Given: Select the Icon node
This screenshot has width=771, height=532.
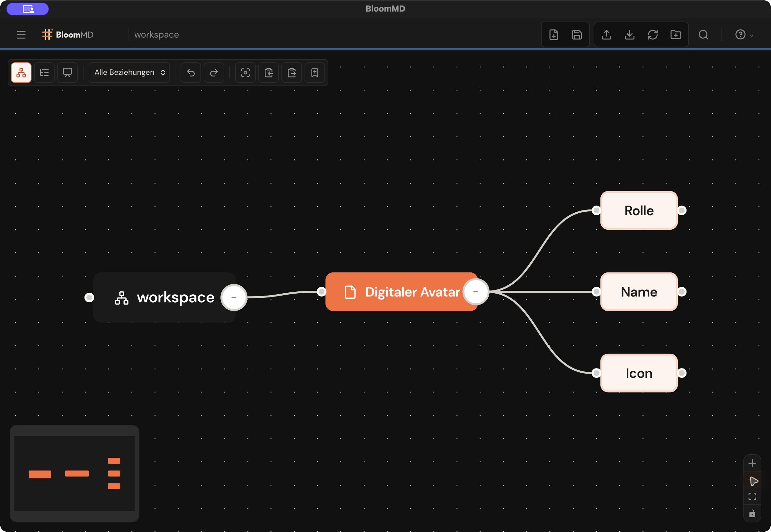Looking at the screenshot, I should tap(639, 373).
